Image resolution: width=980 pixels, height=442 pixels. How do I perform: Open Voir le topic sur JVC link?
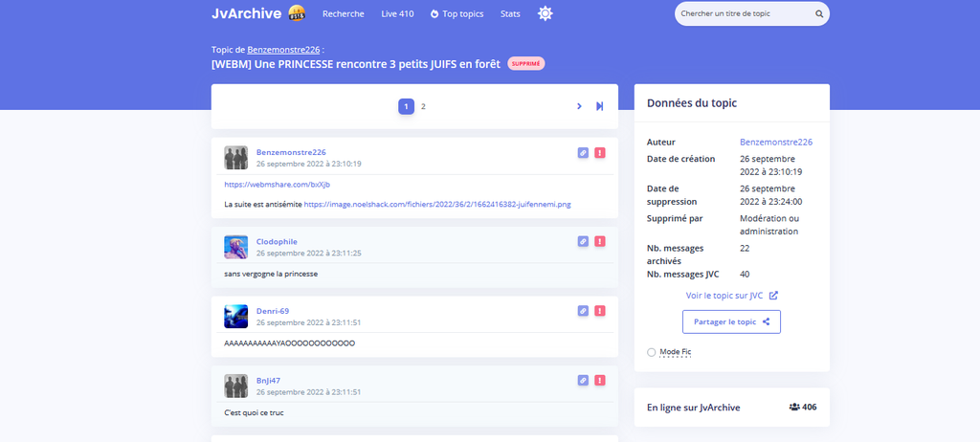click(x=731, y=295)
